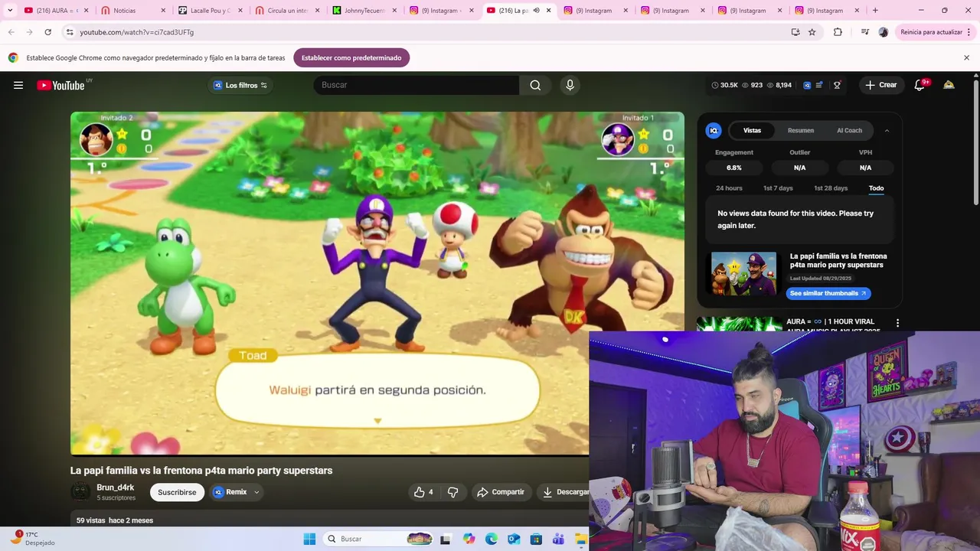The image size is (980, 551).
Task: Open the Brun_d4rk channel name link
Action: click(x=116, y=487)
